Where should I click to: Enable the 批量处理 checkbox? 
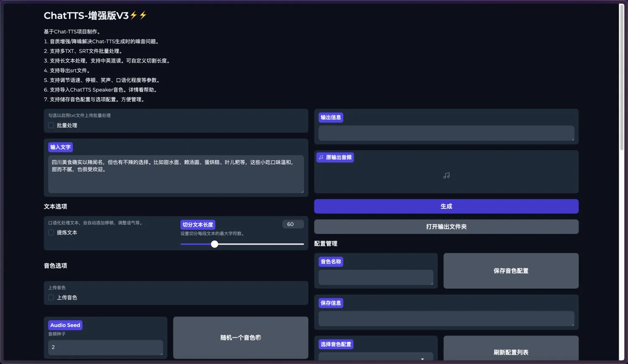(x=51, y=125)
